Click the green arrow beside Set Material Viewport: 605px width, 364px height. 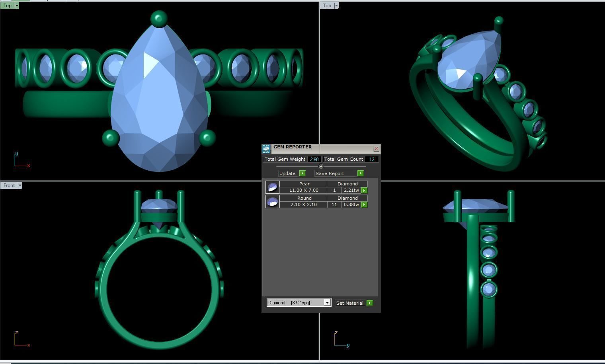click(x=370, y=303)
